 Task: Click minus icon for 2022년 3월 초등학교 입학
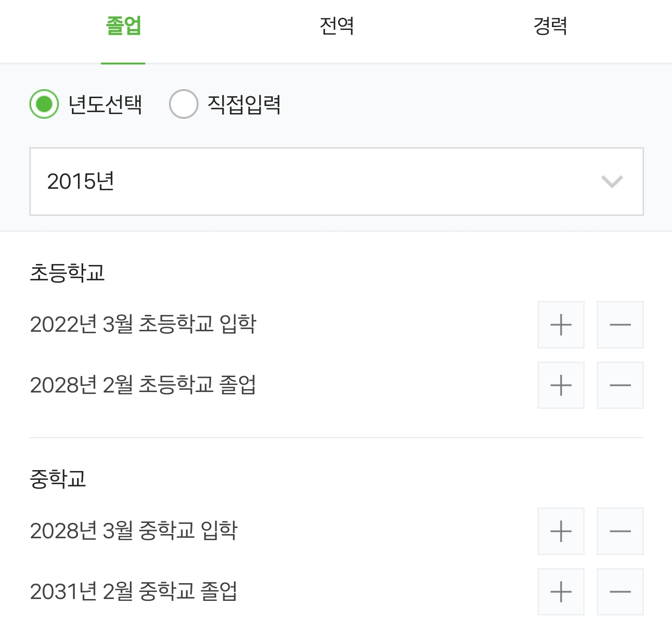click(x=620, y=325)
